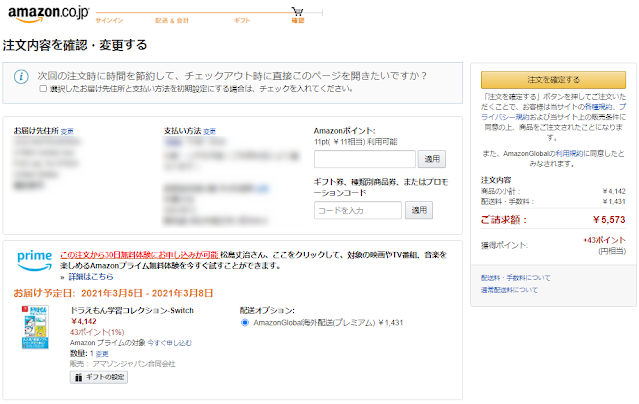This screenshot has width=639, height=404.
Task: Click 11pt(¥11相当) 利用可能 points text
Action: click(x=356, y=142)
